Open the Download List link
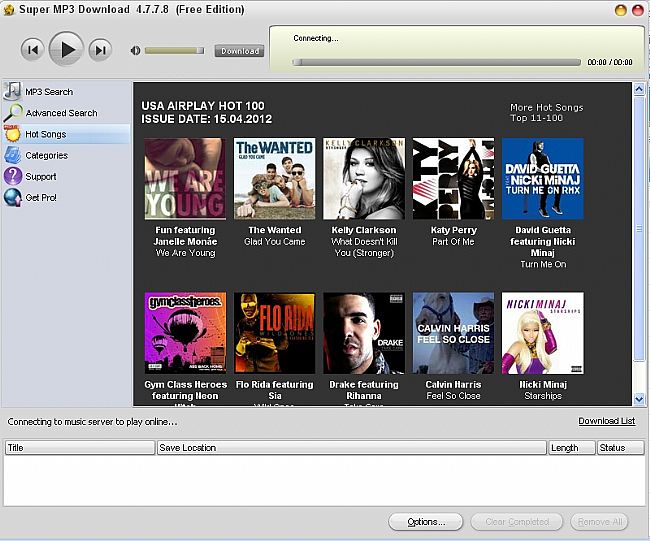Screen dimensions: 650x541 (x=606, y=421)
